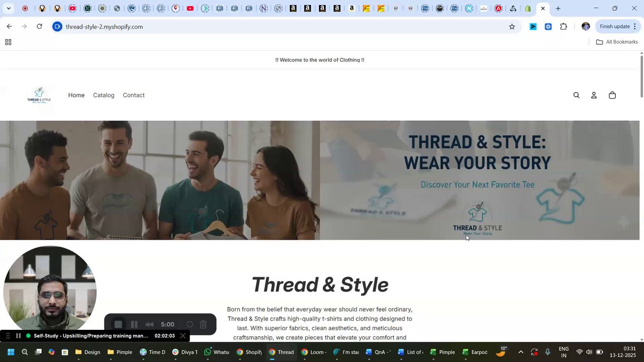Open the store search icon
Screen dimensions: 644x362
577,95
